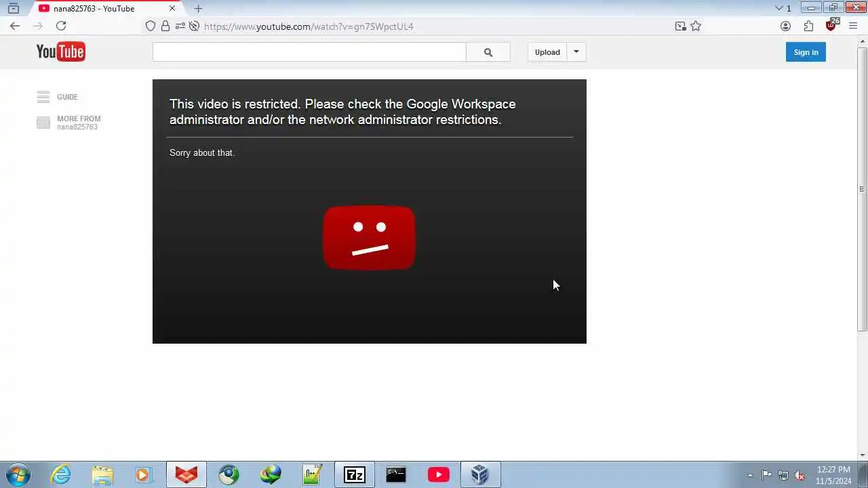Viewport: 868px width, 488px height.
Task: Click the Upload button
Action: coord(547,52)
